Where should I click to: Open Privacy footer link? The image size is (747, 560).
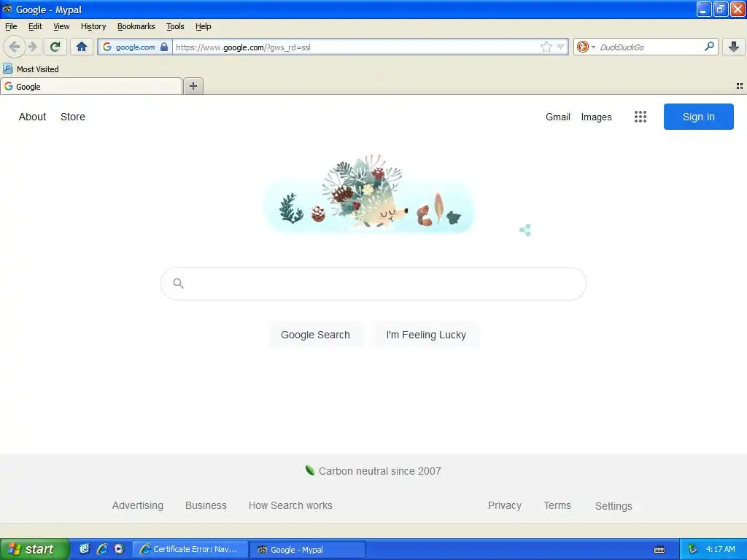505,505
